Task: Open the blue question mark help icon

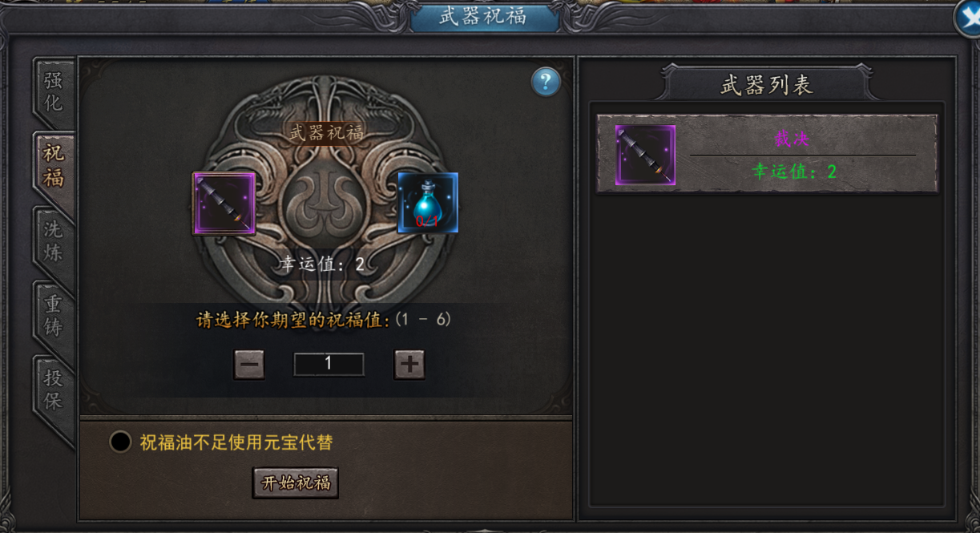Action: [546, 82]
